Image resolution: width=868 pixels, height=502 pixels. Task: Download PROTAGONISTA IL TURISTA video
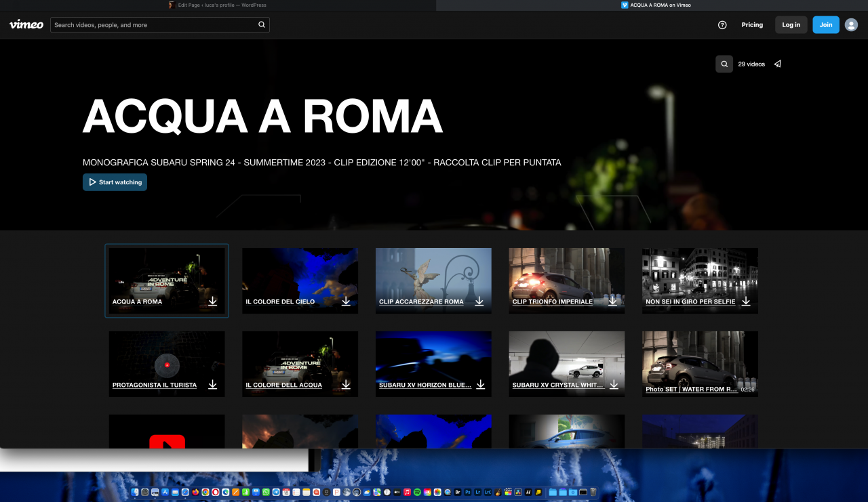pyautogui.click(x=212, y=384)
